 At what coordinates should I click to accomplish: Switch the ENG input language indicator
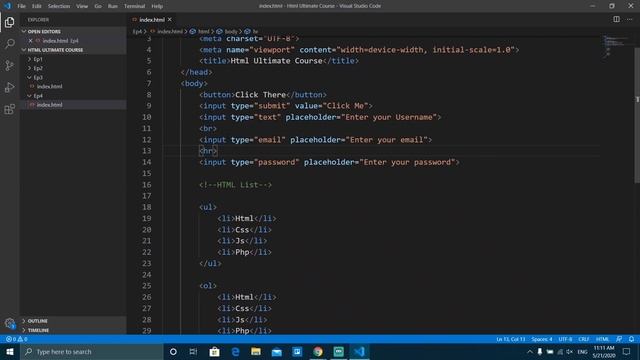pos(582,351)
